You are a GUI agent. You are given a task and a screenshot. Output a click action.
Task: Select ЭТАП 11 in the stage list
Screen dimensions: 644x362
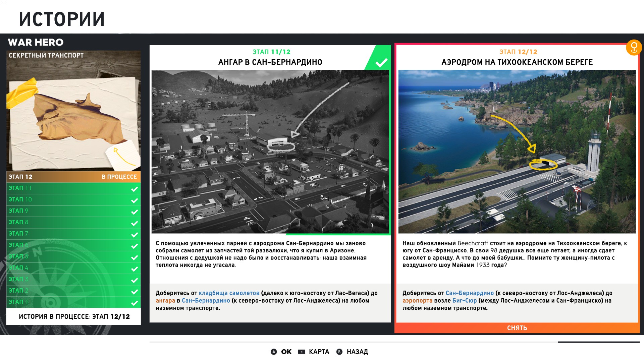tap(73, 188)
